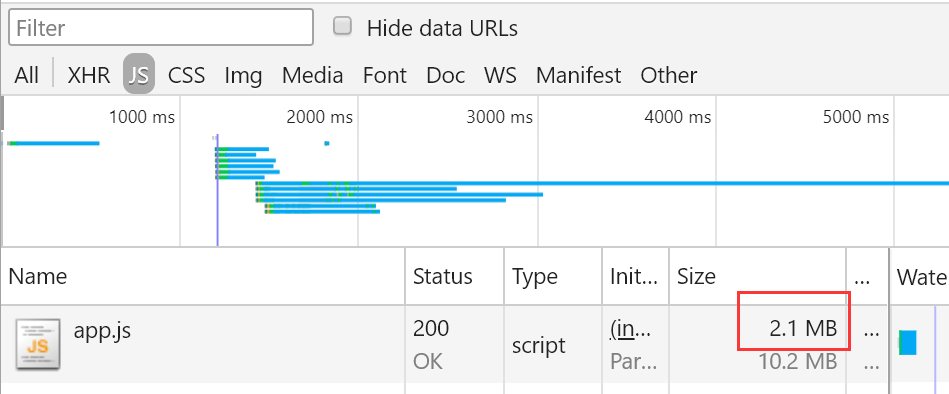Select the XHR filter

point(89,75)
